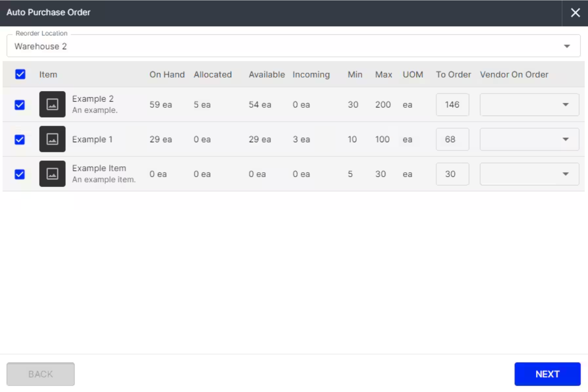Click the disabled Back button

[x=40, y=373]
